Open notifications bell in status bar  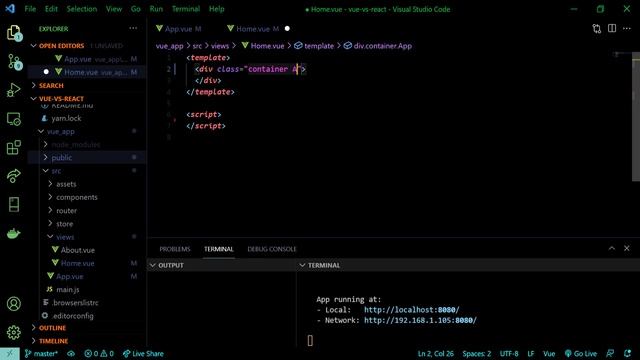[627, 353]
